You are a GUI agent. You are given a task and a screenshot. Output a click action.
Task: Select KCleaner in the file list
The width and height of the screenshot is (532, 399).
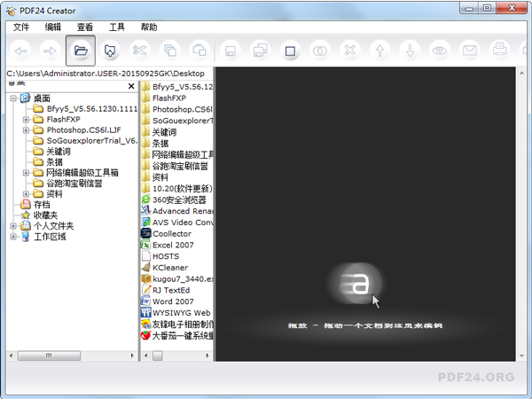(170, 268)
